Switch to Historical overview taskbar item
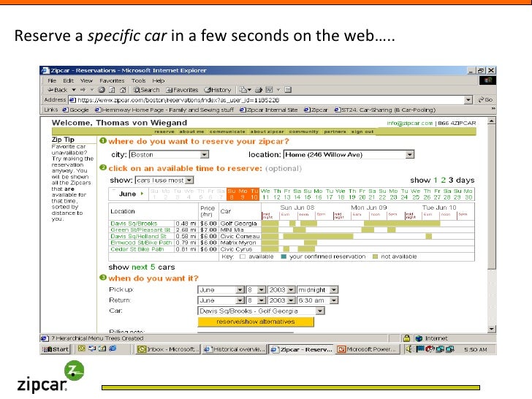This screenshot has width=532, height=399. point(235,349)
